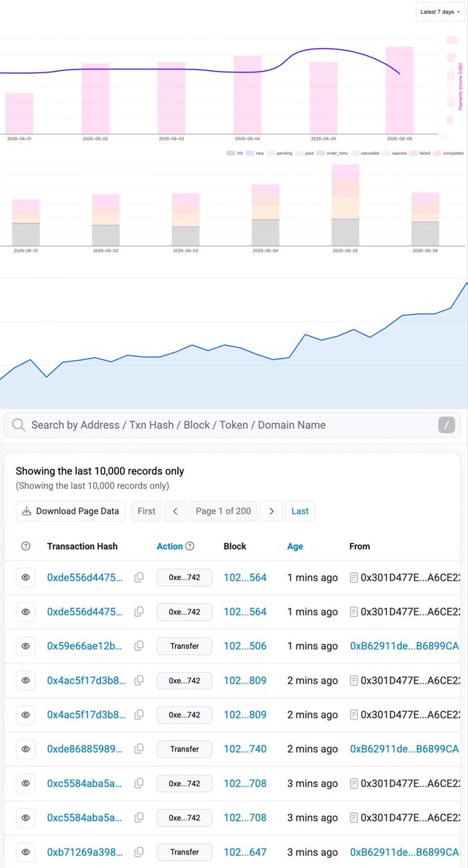The image size is (468, 868).
Task: Open From address in 0xde86885989 row
Action: [404, 749]
